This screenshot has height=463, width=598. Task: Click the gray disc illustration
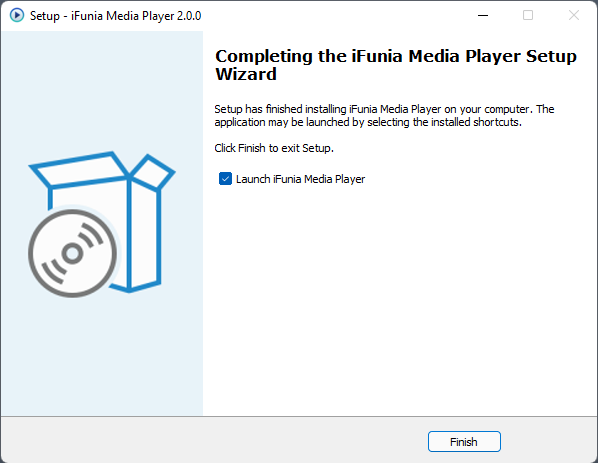pyautogui.click(x=72, y=253)
